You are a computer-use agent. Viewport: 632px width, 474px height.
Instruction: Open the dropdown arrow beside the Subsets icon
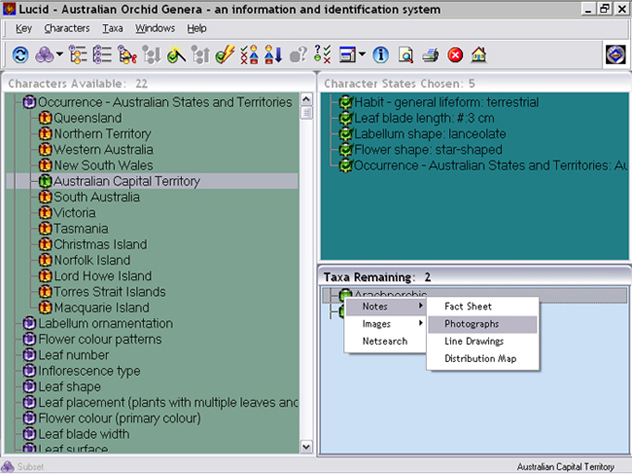[60, 54]
